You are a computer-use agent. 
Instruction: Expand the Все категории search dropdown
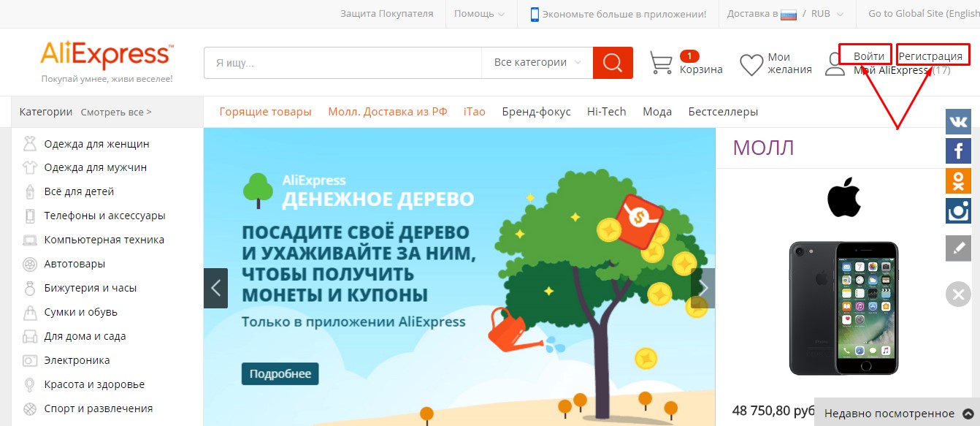pyautogui.click(x=537, y=63)
